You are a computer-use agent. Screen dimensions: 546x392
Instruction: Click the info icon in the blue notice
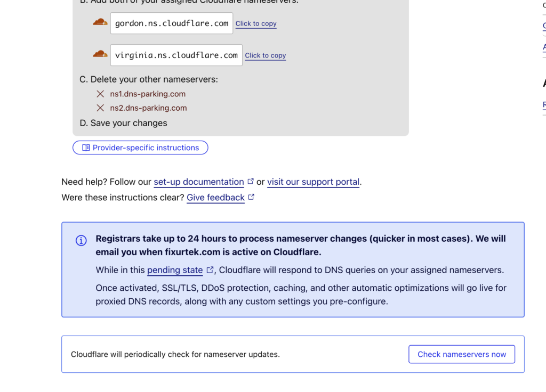(x=81, y=241)
